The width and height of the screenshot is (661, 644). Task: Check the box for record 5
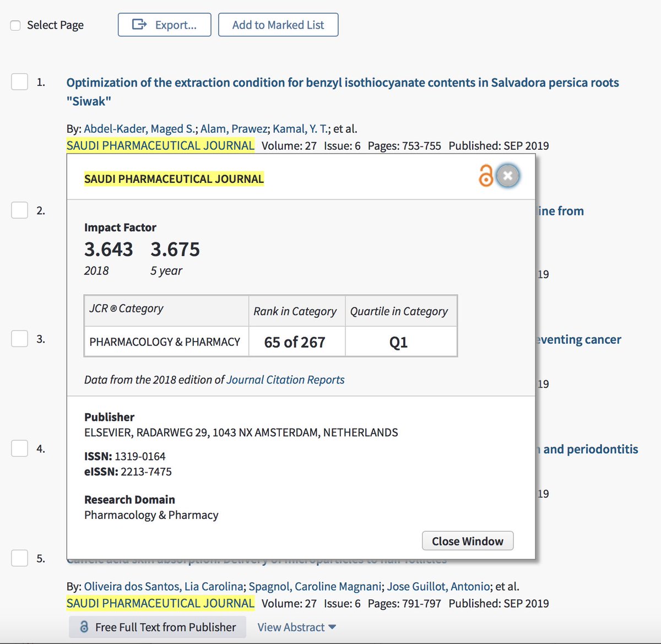point(20,558)
